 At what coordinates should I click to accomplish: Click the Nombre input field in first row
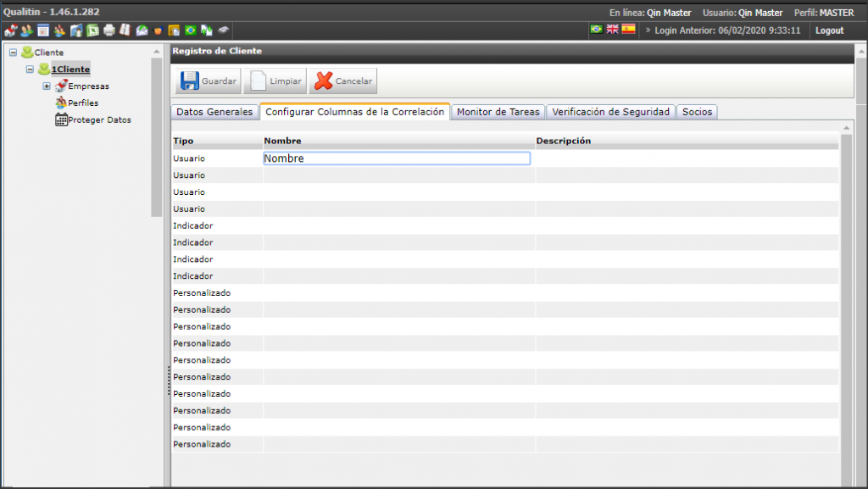[397, 158]
